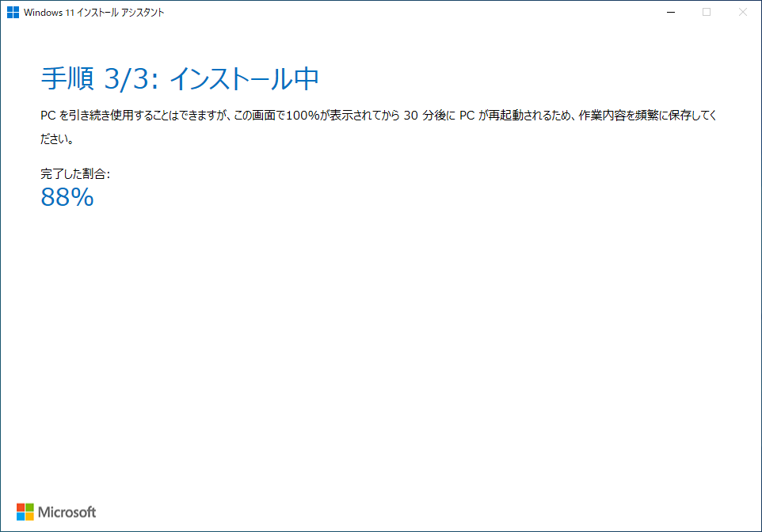This screenshot has height=532, width=762.
Task: Click the Windows logo icon in the title bar
Action: 12,12
